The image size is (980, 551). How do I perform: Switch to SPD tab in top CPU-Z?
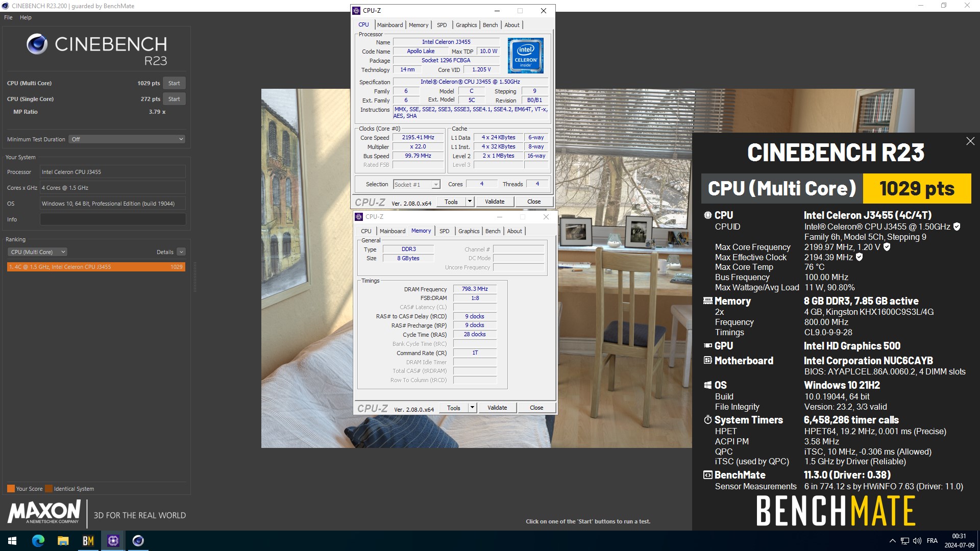coord(442,25)
